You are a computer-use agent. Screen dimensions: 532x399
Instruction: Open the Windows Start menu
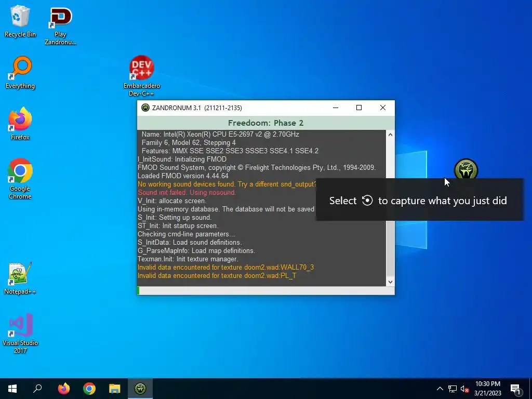tap(12, 389)
